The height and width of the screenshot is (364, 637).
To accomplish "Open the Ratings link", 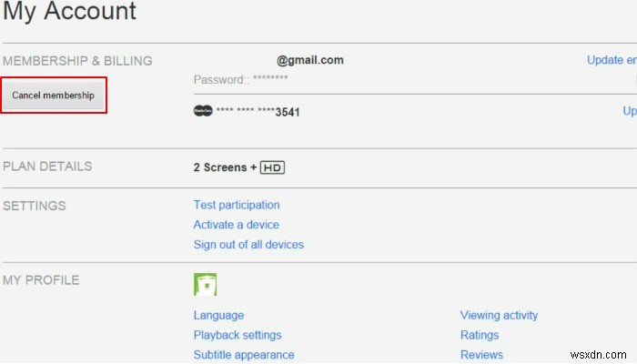I will pos(480,335).
